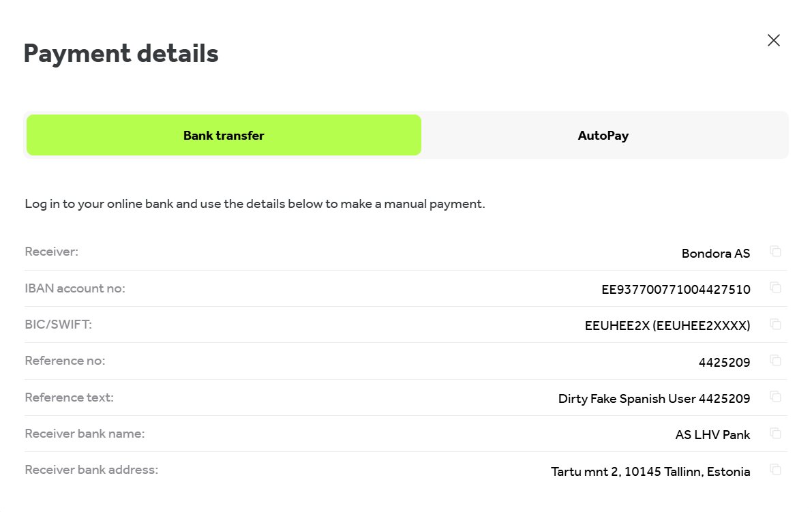
Task: Close the Payment details dialog
Action: coord(774,40)
